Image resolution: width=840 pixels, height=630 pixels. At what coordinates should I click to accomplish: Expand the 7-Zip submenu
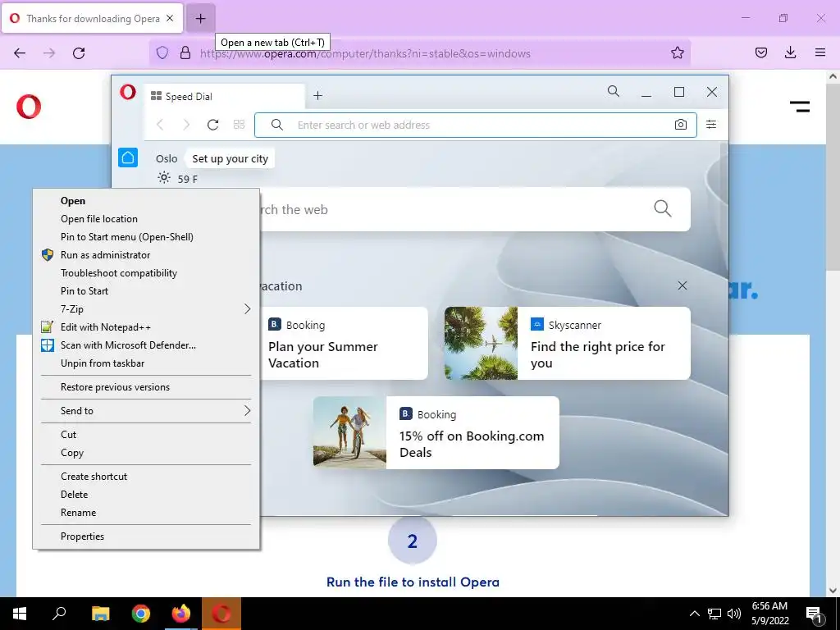[x=146, y=309]
